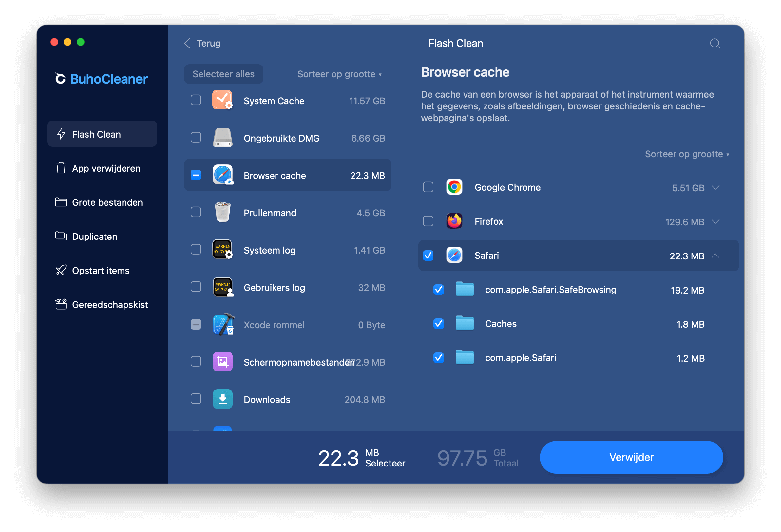Check the Systeem log checkbox
The width and height of the screenshot is (781, 532).
(196, 249)
